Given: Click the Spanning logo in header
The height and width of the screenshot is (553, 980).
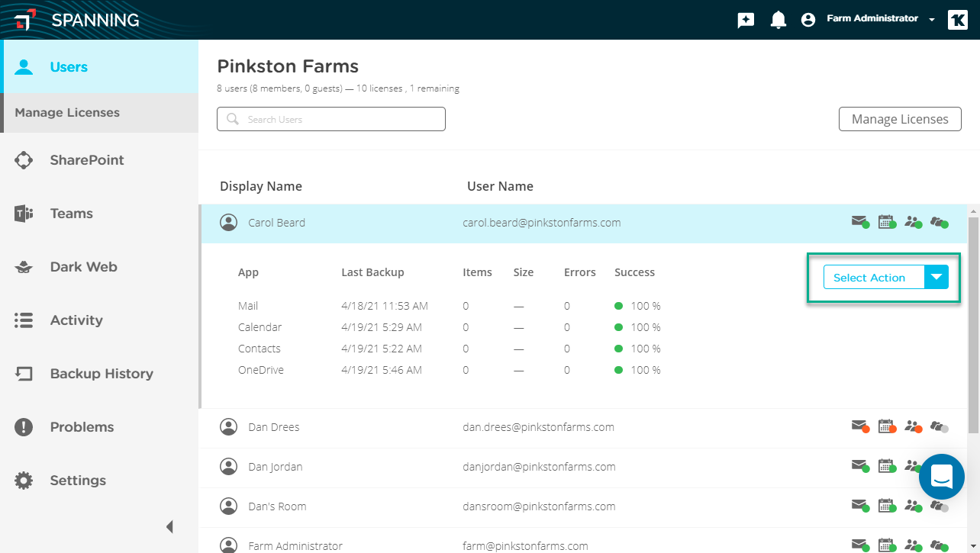Looking at the screenshot, I should point(77,20).
